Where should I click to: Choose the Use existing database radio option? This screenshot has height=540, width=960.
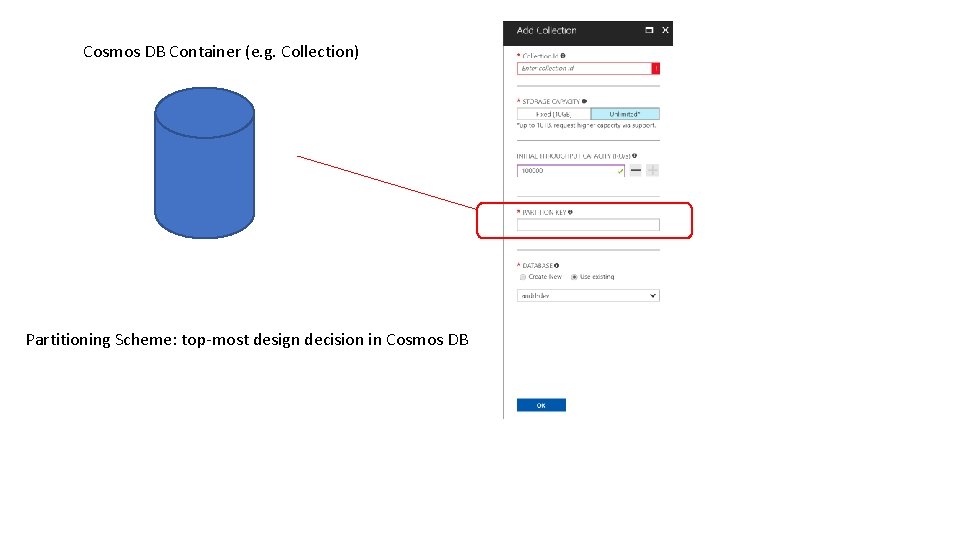tap(574, 277)
